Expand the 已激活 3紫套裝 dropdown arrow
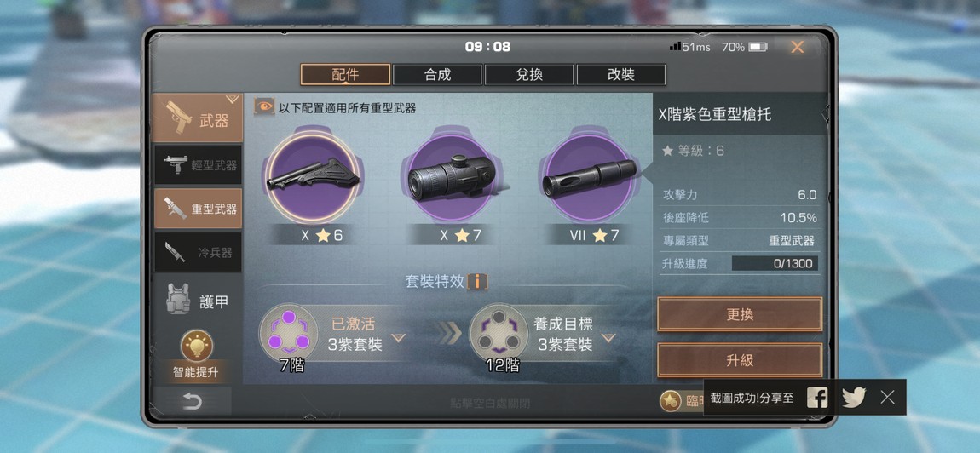The width and height of the screenshot is (980, 453). 398,338
